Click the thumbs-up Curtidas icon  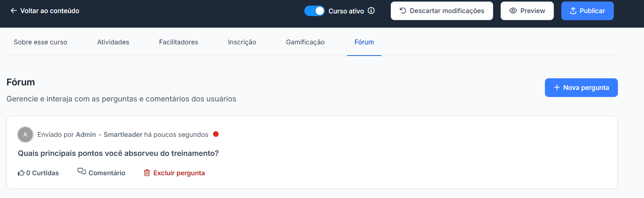[x=21, y=173]
